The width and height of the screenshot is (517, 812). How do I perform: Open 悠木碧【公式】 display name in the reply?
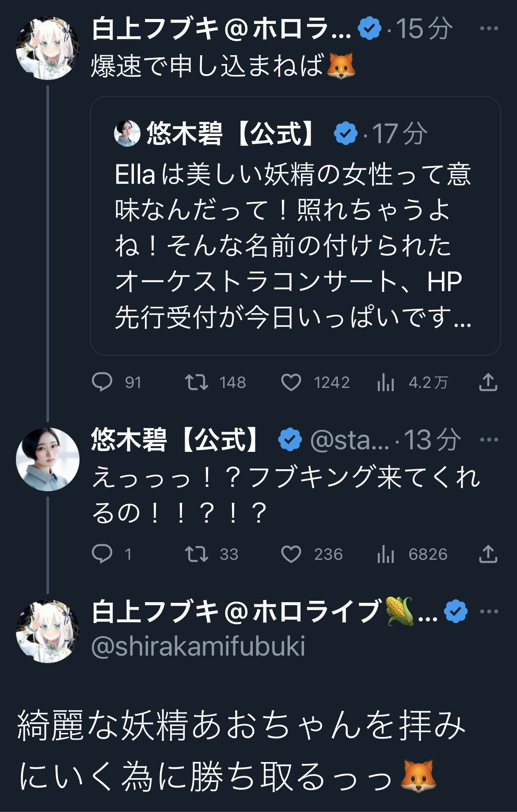(x=176, y=440)
